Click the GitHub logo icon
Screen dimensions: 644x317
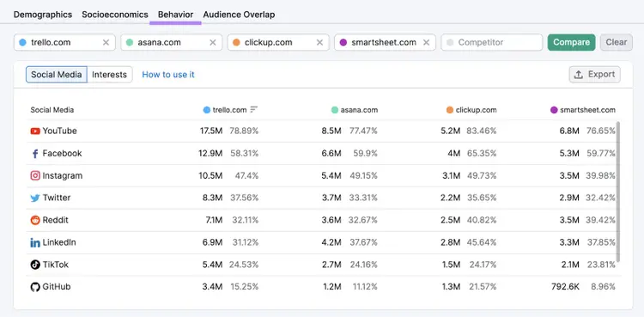point(35,287)
